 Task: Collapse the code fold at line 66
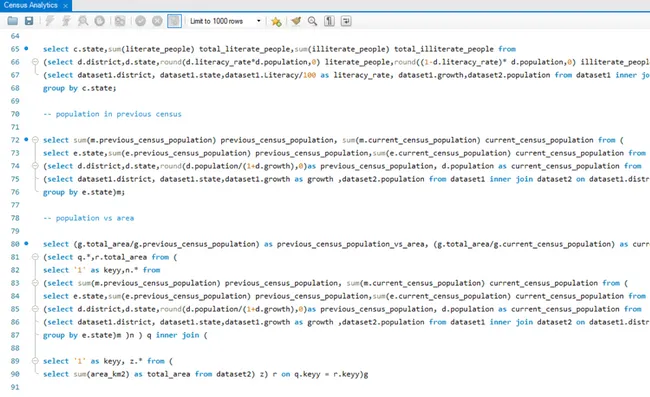tap(35, 62)
